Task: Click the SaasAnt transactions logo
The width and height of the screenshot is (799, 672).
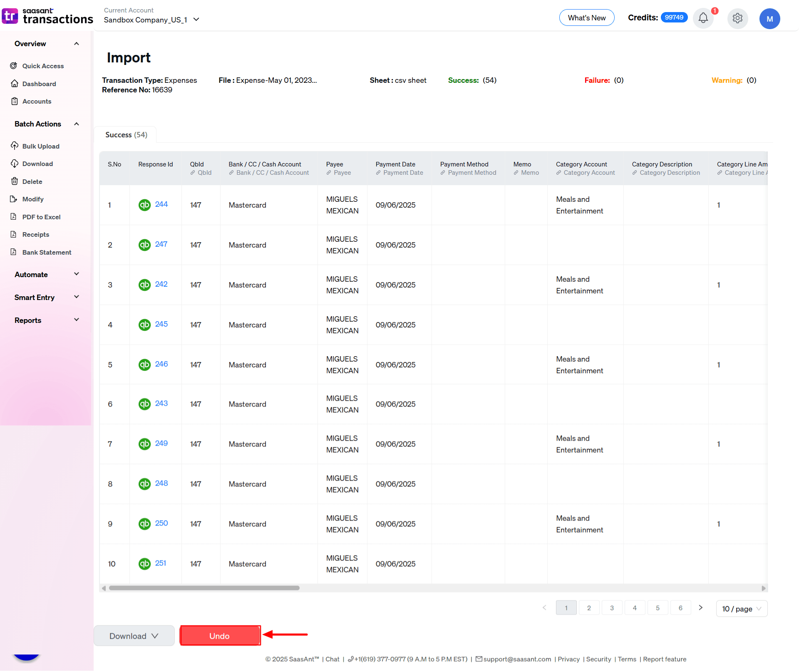Action: click(47, 16)
